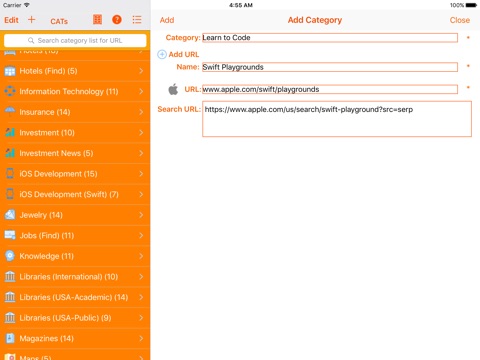Open Knowledge (11) category
The height and width of the screenshot is (360, 480).
(x=75, y=256)
